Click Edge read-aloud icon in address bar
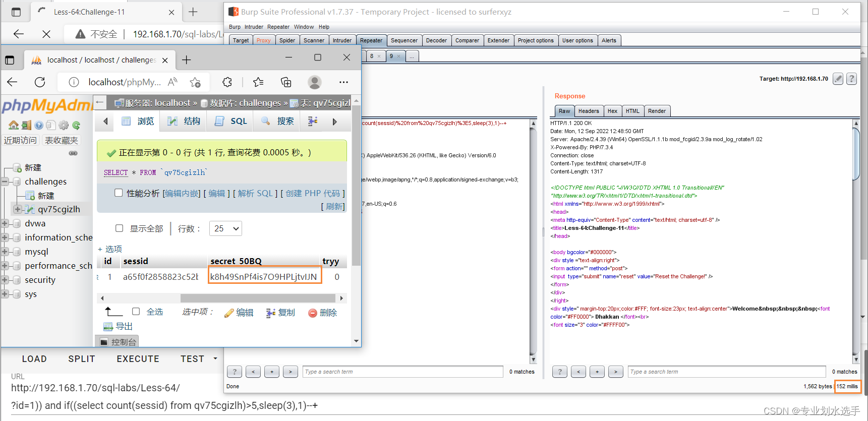Image resolution: width=868 pixels, height=421 pixels. [172, 82]
